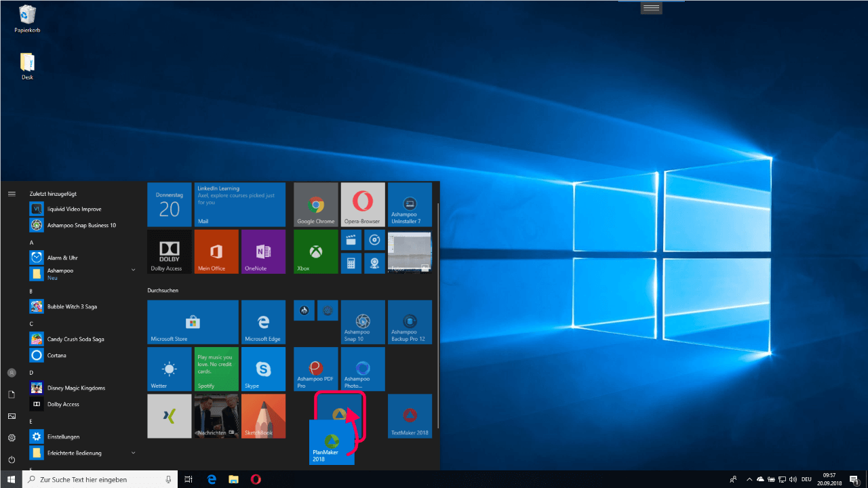
Task: Launch the Opera-Browser tile
Action: coord(363,205)
